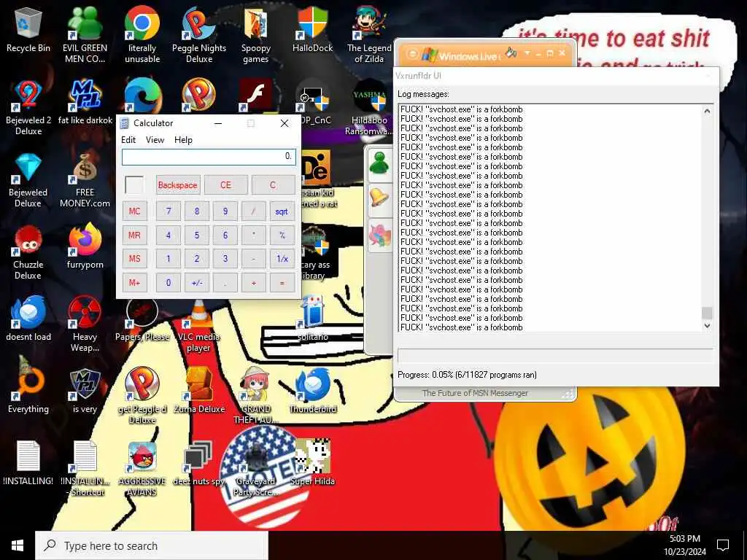Screen dimensions: 747x560
Task: Click the bell alerts icon in Messenger sidebar
Action: point(379,197)
